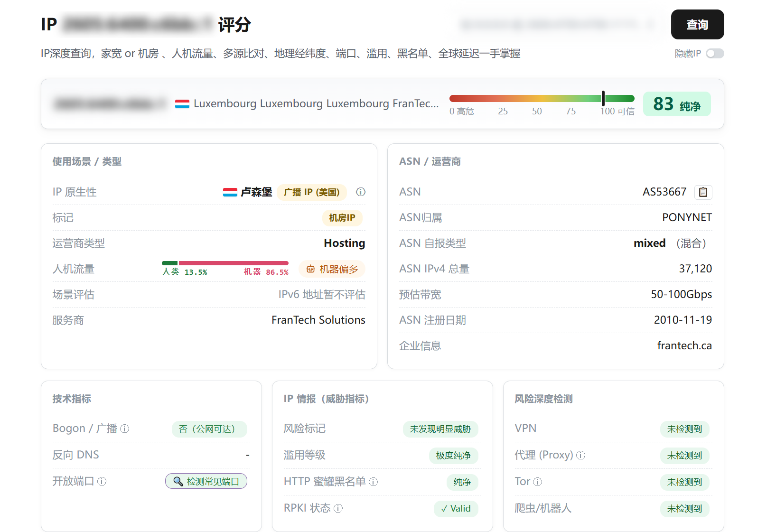Open info icon next to 广播 IP (美国)

(361, 192)
